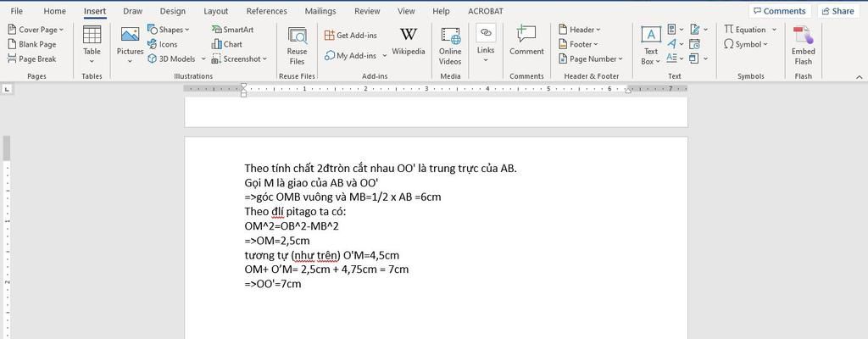Click the Share button
Screen dimensions: 868x339
(x=837, y=11)
